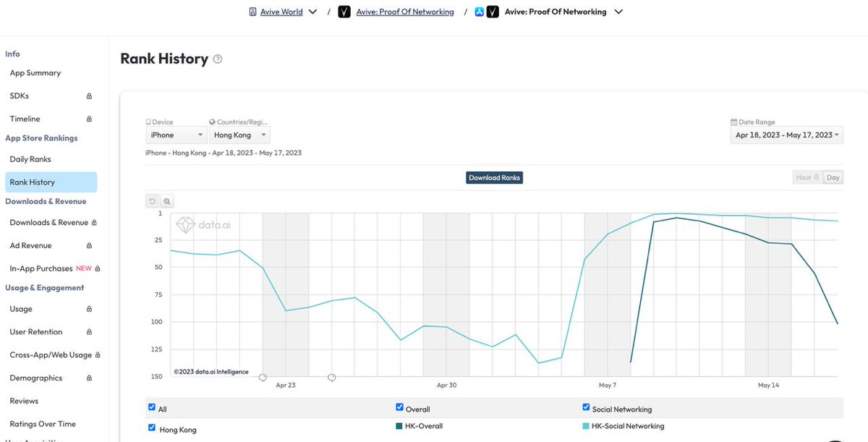Expand the Avive World breadcrumb chevron
The height and width of the screenshot is (442, 868).
(312, 12)
